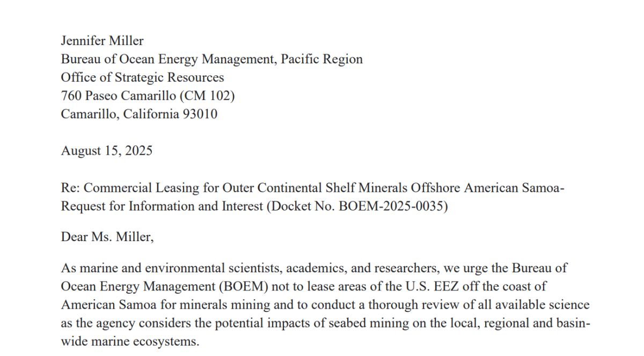Click the date August 15, 2025
This screenshot has width=644, height=356.
(x=106, y=150)
